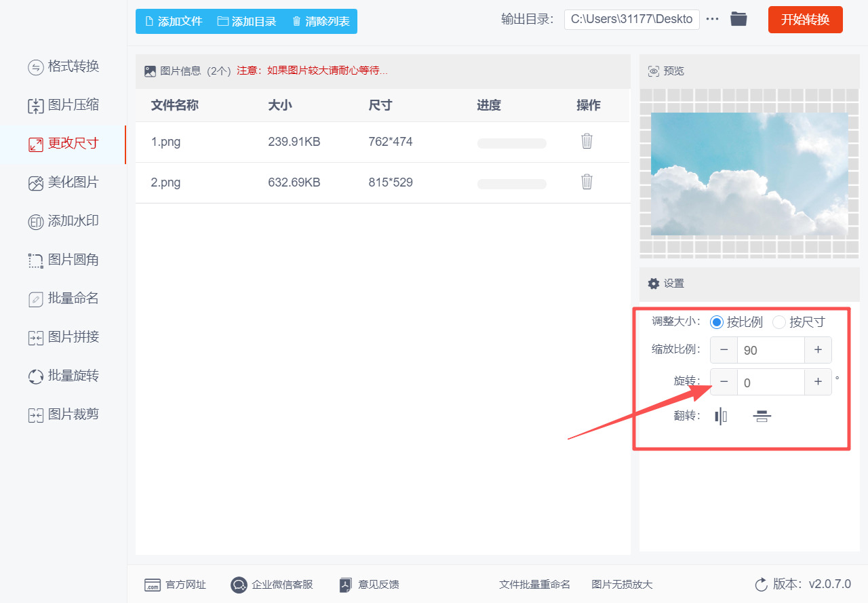The height and width of the screenshot is (603, 868).
Task: Click 清除列表 to clear the list
Action: point(321,21)
